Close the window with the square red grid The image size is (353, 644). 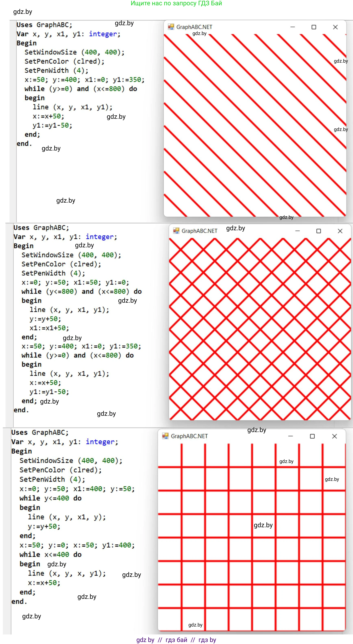(334, 436)
